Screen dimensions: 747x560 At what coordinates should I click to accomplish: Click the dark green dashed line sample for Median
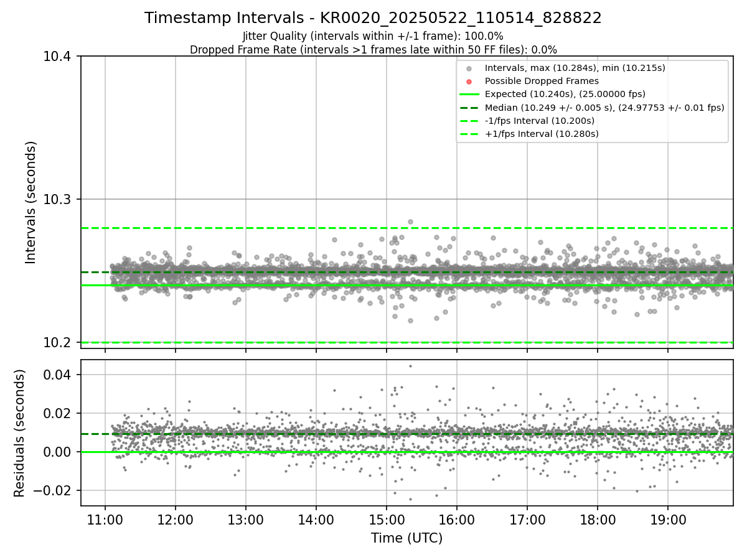tap(469, 108)
